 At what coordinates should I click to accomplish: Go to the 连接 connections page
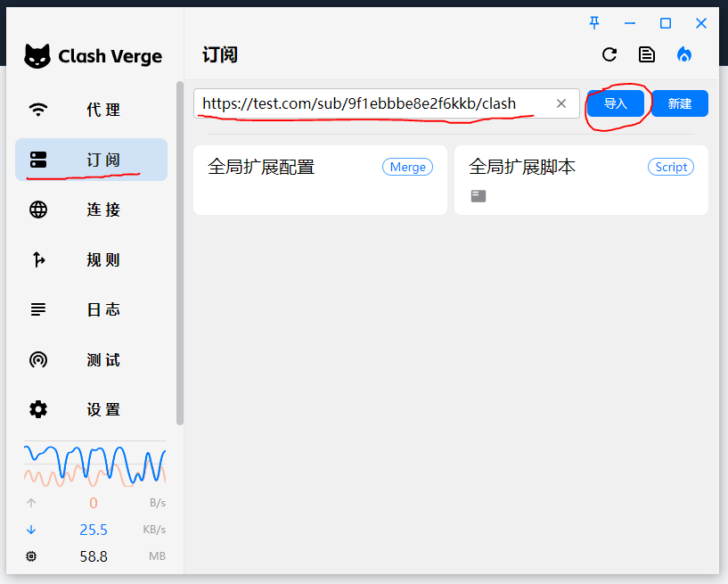91,210
